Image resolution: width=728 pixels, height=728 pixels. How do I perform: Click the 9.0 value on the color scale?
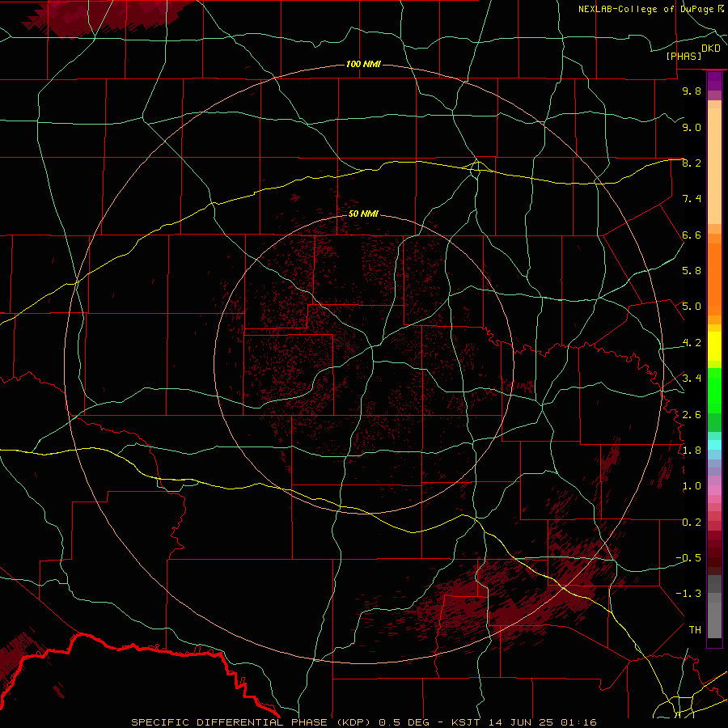click(x=692, y=127)
